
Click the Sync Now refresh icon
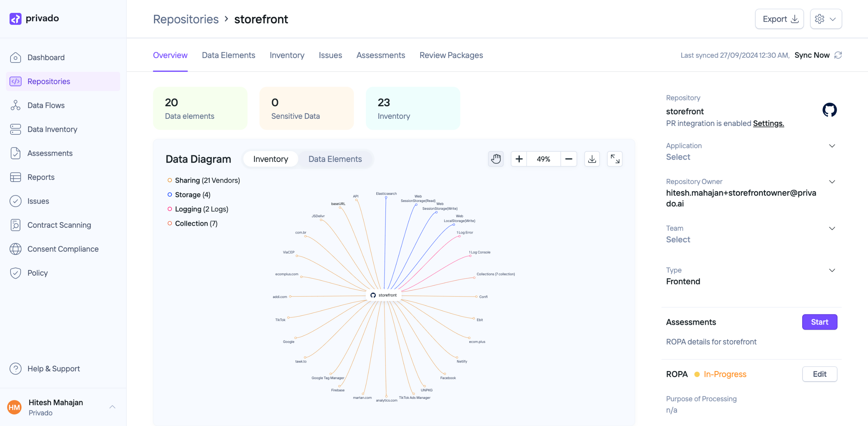(x=838, y=55)
